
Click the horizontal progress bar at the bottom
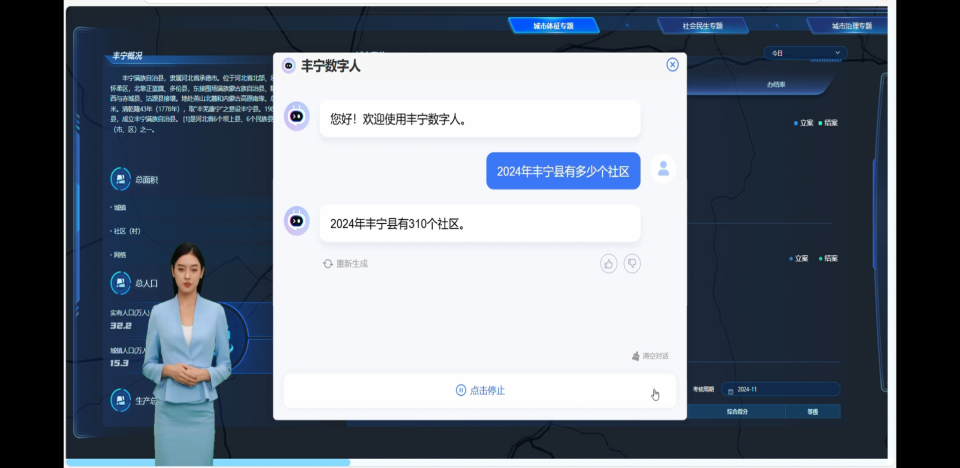(208, 462)
